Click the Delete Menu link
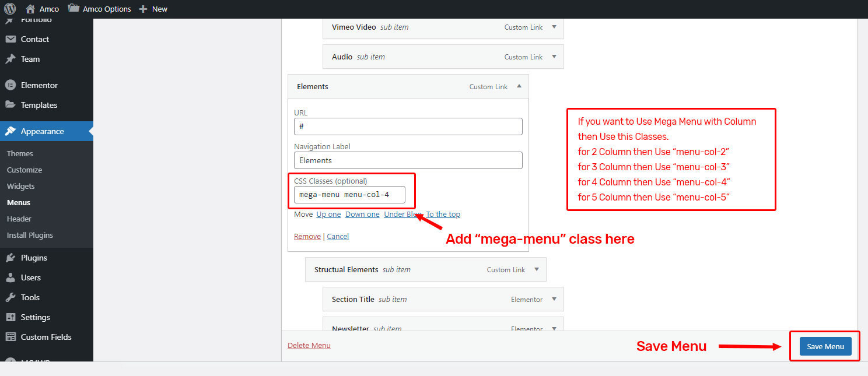868x376 pixels. pyautogui.click(x=309, y=345)
